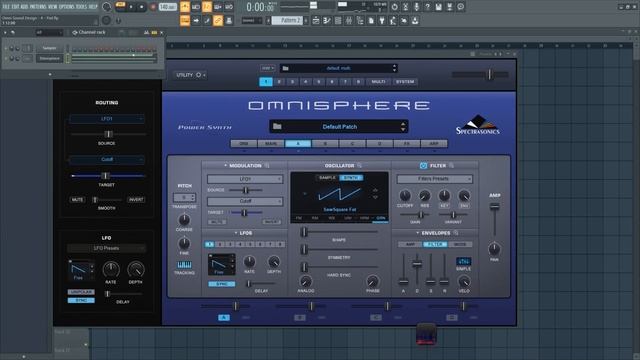The width and height of the screenshot is (640, 360).
Task: Switch to the FX tab
Action: click(x=407, y=144)
